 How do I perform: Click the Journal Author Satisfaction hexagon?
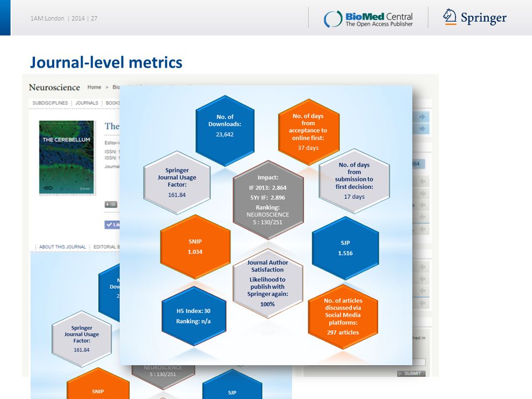point(268,283)
